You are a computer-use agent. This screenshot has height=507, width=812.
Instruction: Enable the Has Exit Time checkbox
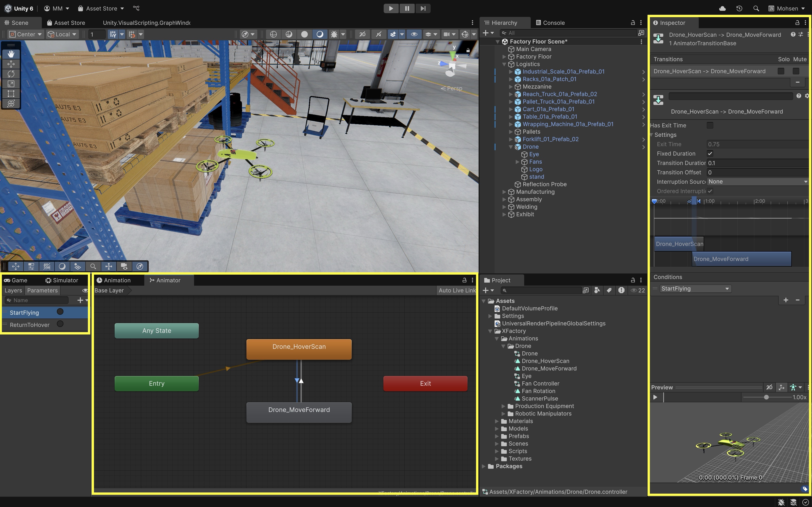click(710, 125)
